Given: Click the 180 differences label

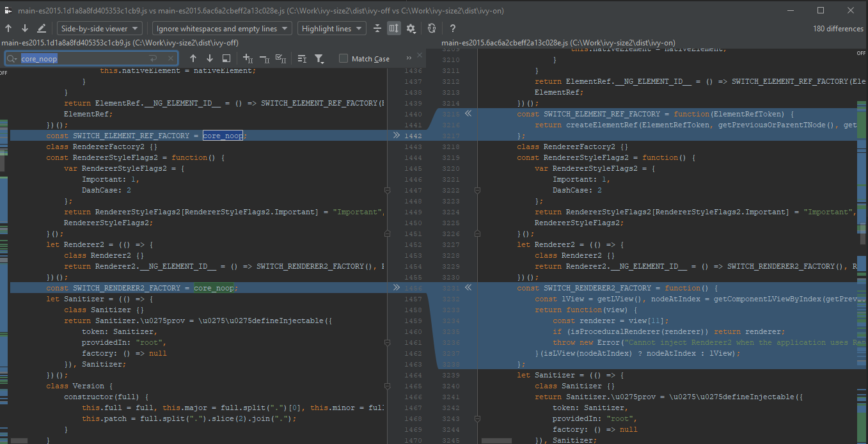Looking at the screenshot, I should [838, 29].
